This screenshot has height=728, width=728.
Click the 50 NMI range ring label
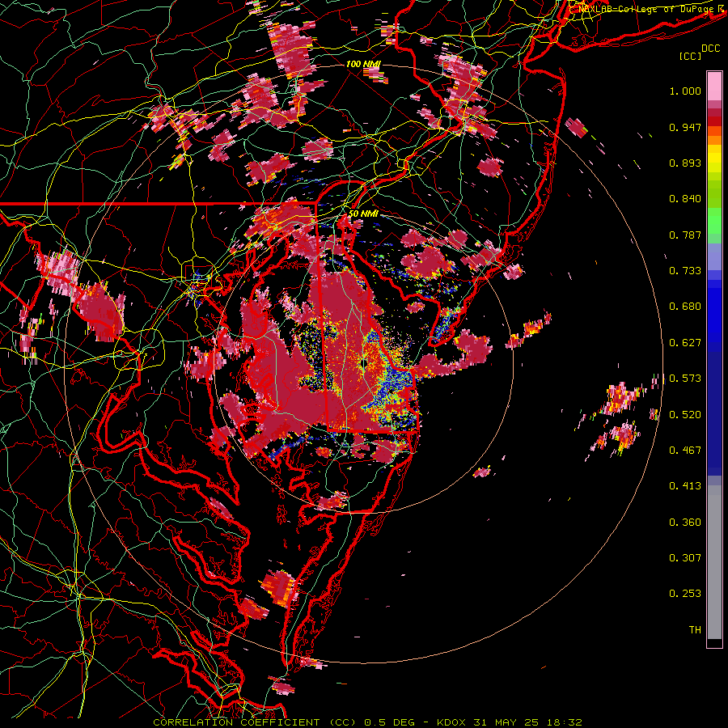(x=363, y=214)
